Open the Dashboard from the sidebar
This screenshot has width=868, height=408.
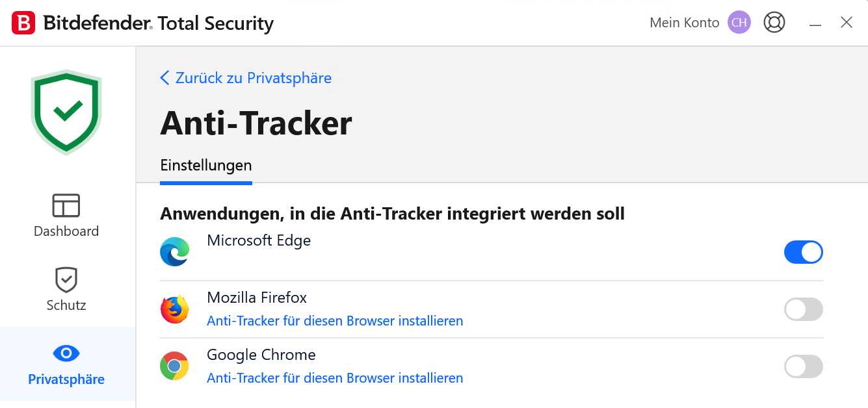tap(66, 214)
